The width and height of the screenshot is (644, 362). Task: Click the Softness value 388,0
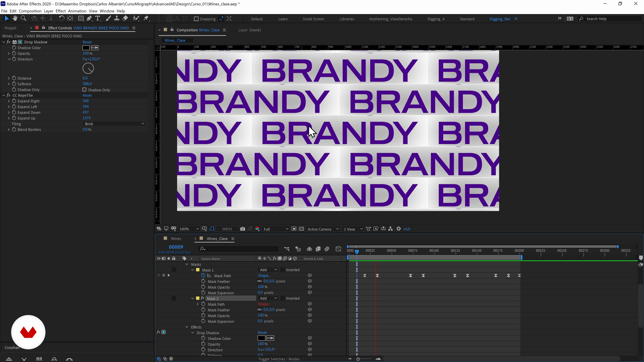tap(87, 84)
